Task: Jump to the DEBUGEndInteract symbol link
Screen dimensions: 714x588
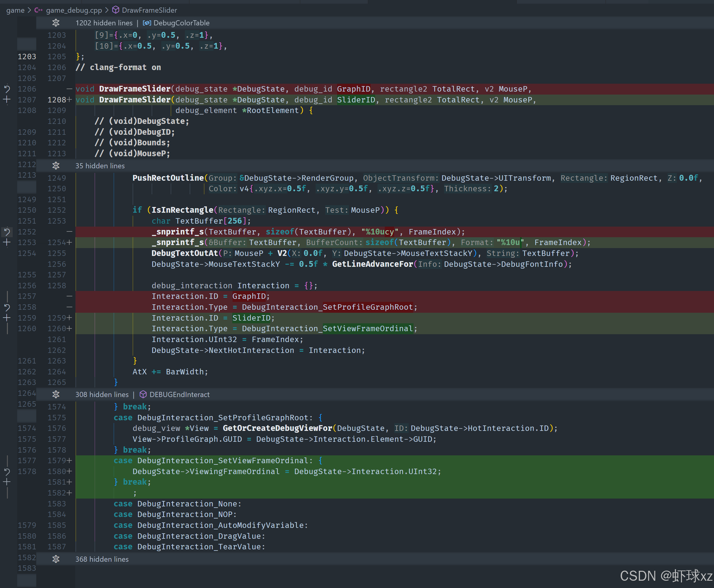Action: click(179, 395)
